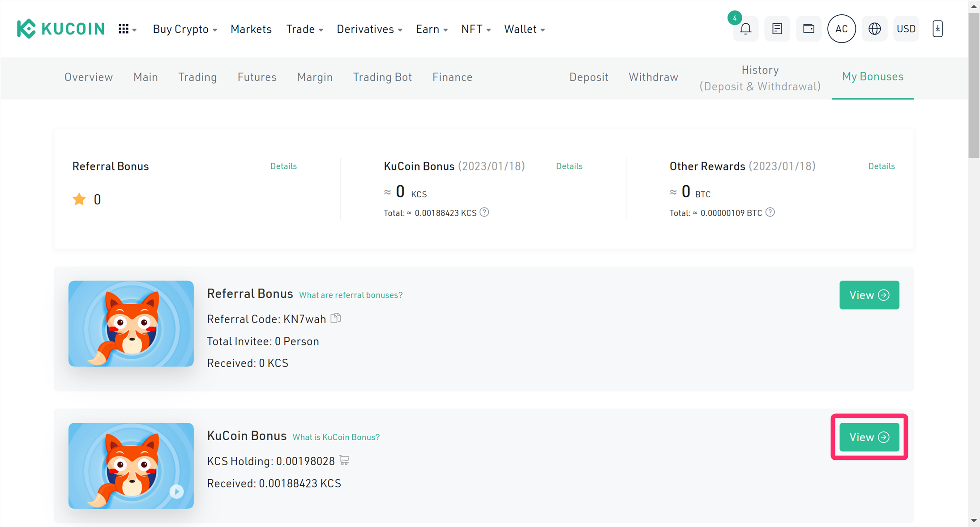Switch to the Futures account tab
980x527 pixels.
click(257, 77)
